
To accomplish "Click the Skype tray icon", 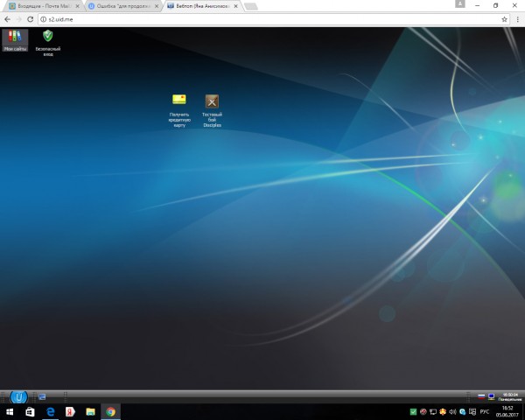I will (463, 411).
